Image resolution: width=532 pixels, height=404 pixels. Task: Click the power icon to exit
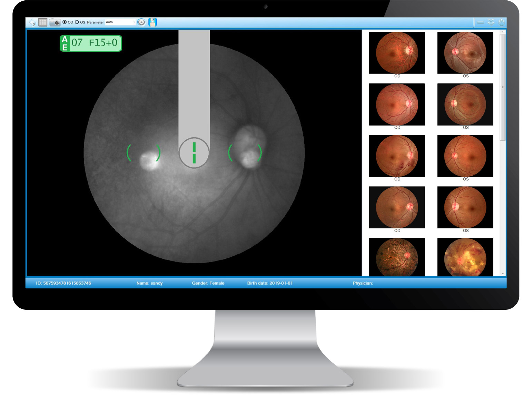pos(501,22)
